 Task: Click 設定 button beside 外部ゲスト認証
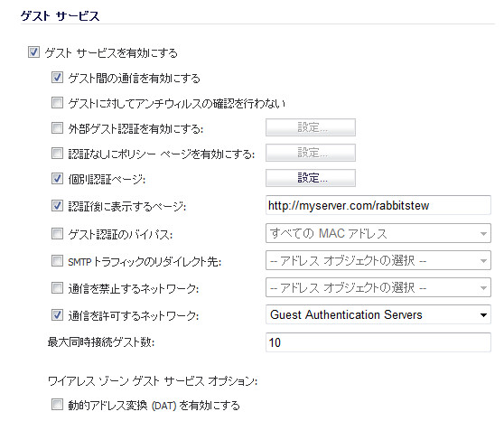[311, 127]
